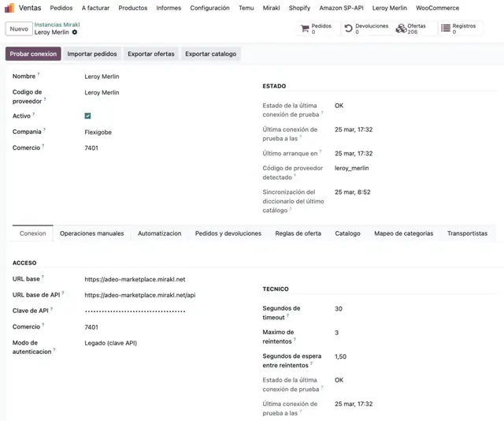Viewport: 504px width, 421px height.
Task: Click Segundos de espera value 1,50
Action: (x=340, y=356)
